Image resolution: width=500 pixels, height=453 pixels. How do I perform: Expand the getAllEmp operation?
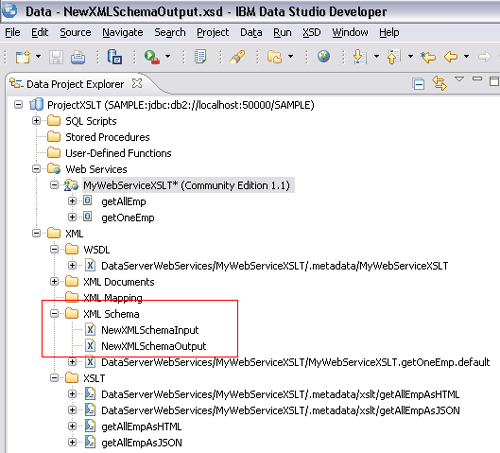tap(72, 201)
